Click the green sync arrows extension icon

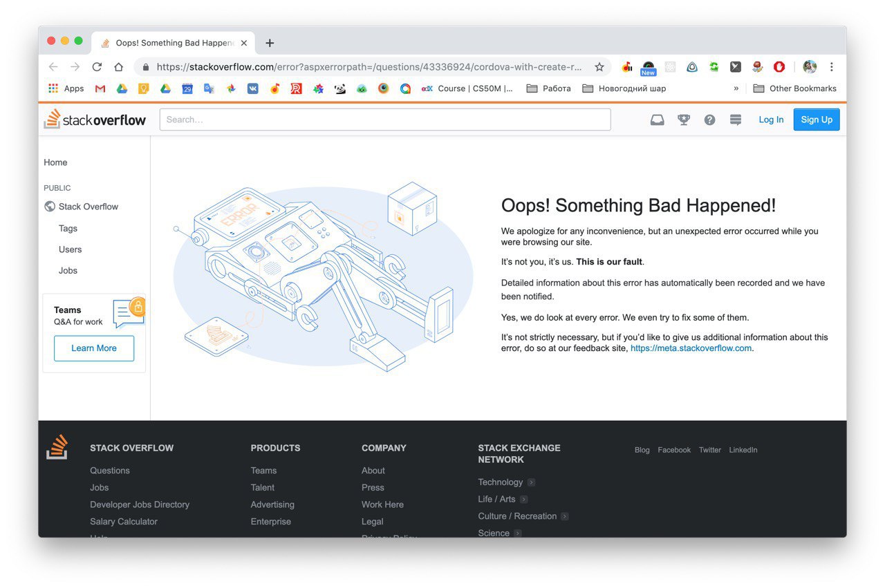714,67
